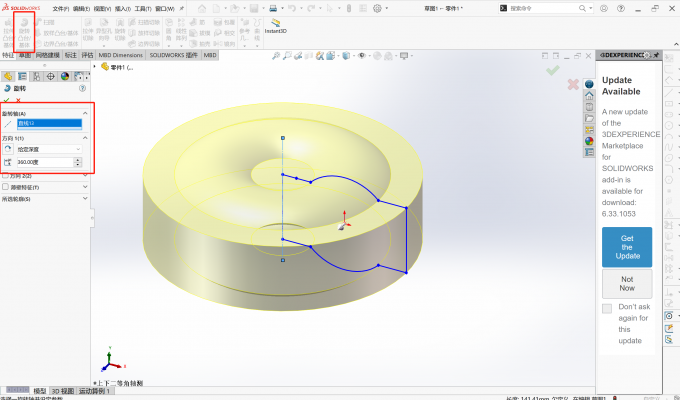Check the Don't ask again for this update box
The width and height of the screenshot is (680, 400).
pyautogui.click(x=607, y=308)
